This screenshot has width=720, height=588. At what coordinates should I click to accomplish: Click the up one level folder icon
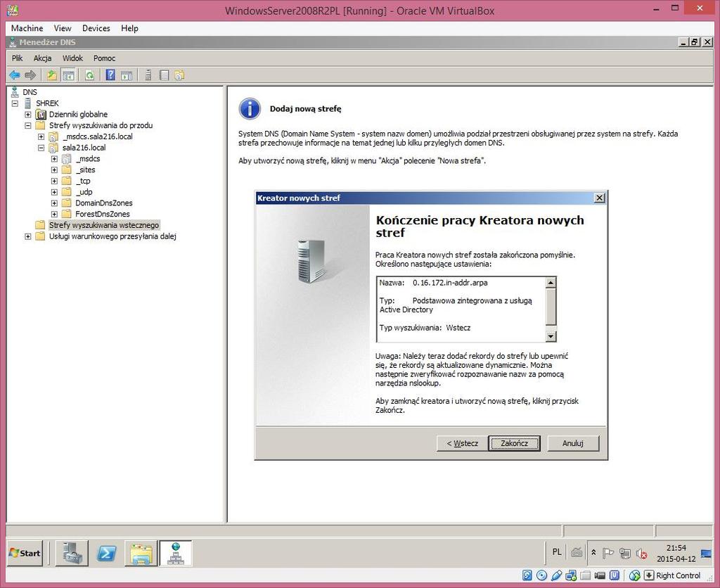pos(52,75)
